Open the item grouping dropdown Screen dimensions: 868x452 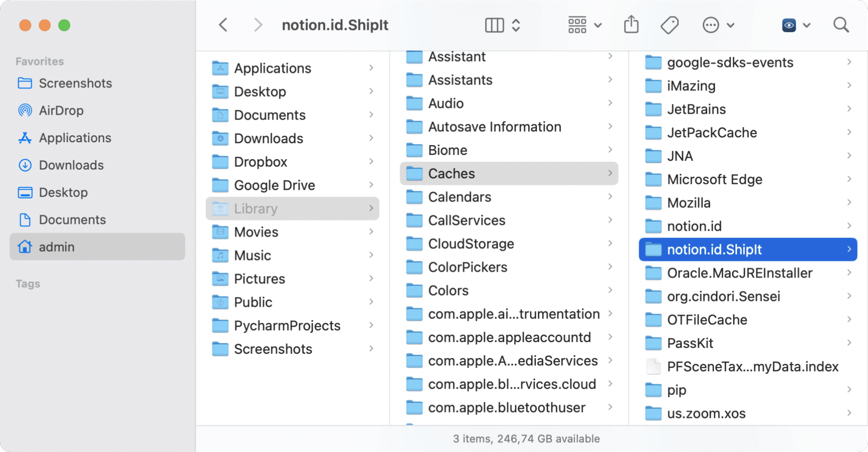click(577, 25)
